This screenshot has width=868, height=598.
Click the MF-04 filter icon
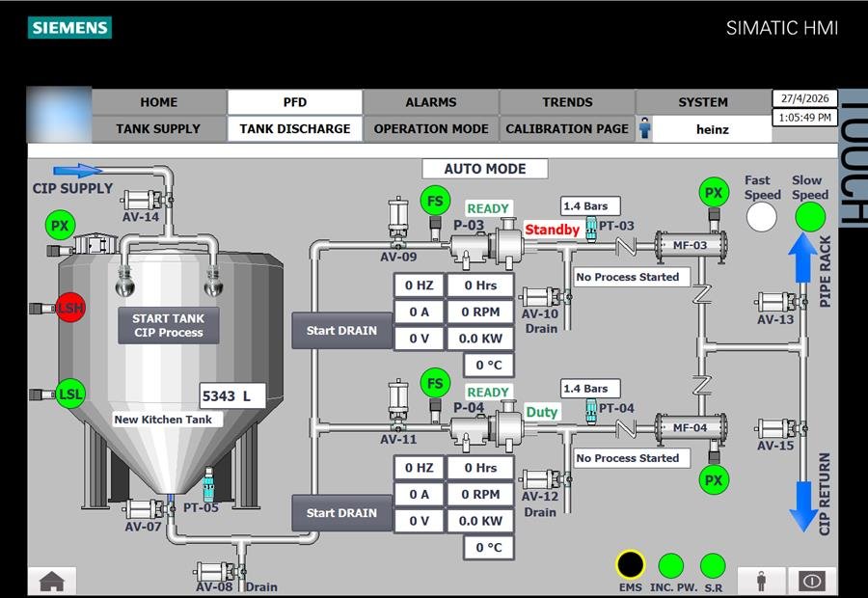(x=691, y=428)
